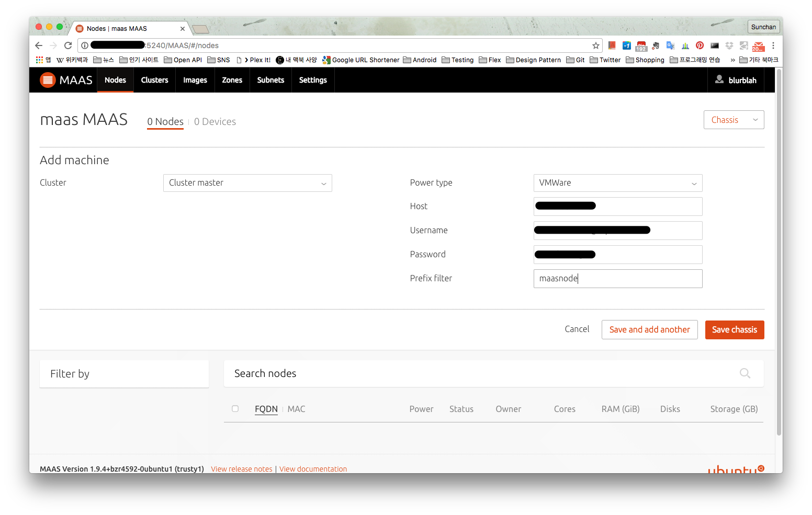Open a new browser tab

click(200, 29)
